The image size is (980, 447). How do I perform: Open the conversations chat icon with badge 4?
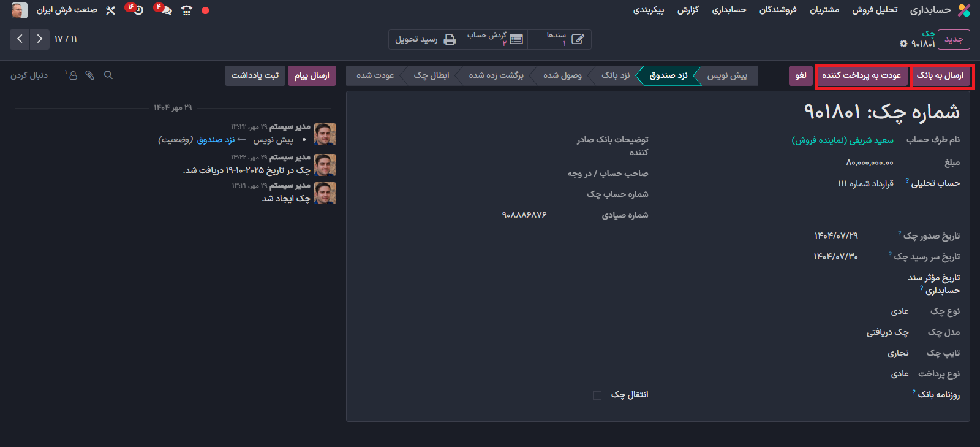pyautogui.click(x=164, y=10)
